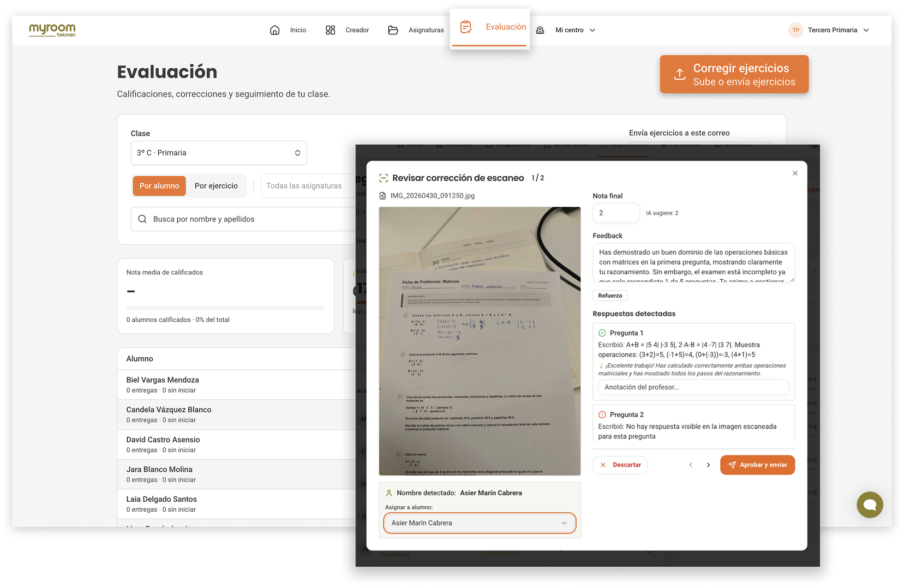
Task: Click the Descartar button
Action: click(x=620, y=465)
